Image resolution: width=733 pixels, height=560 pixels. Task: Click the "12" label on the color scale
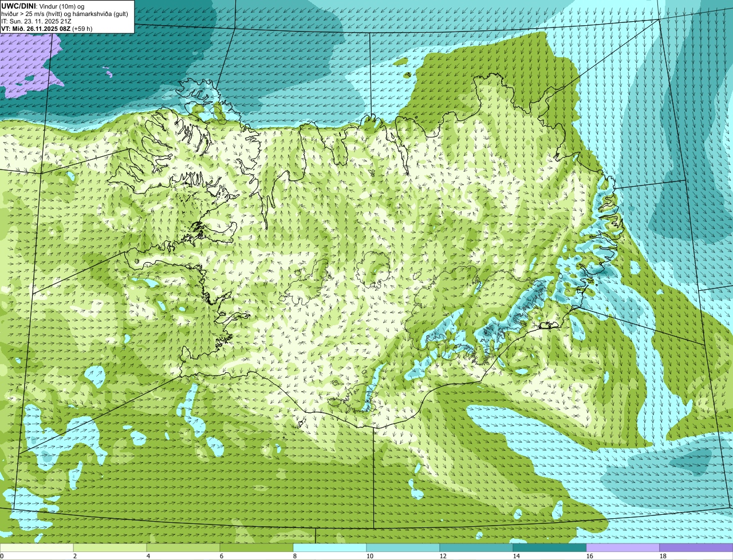coord(443,556)
